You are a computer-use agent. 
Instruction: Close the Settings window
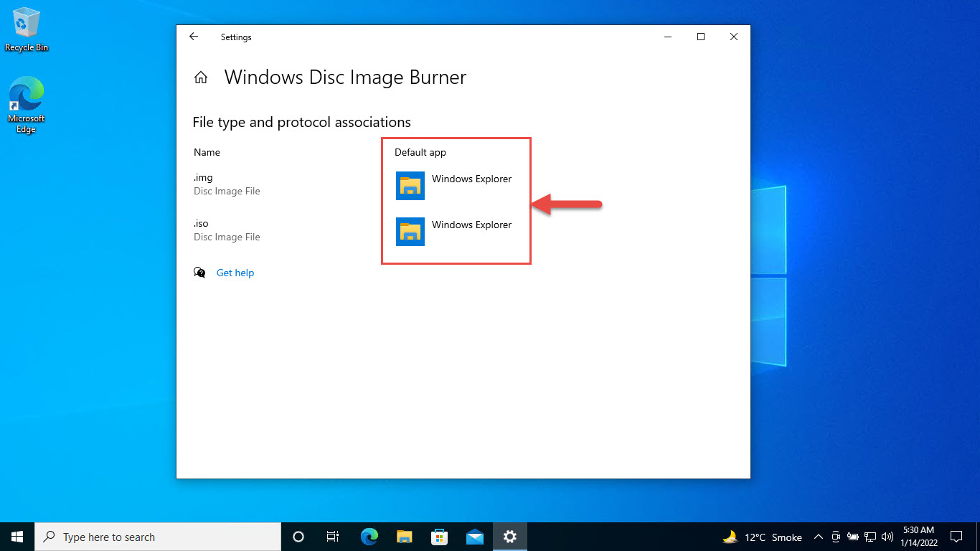tap(733, 37)
